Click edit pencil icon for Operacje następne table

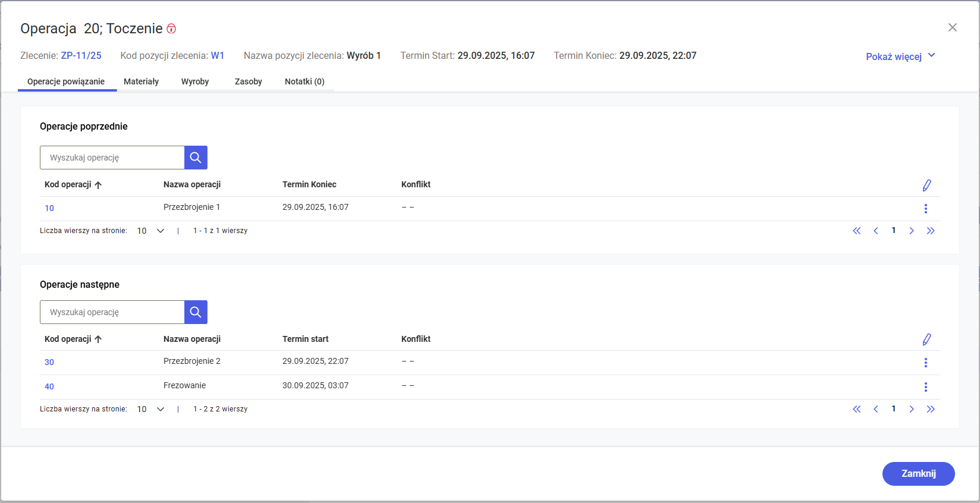(926, 339)
